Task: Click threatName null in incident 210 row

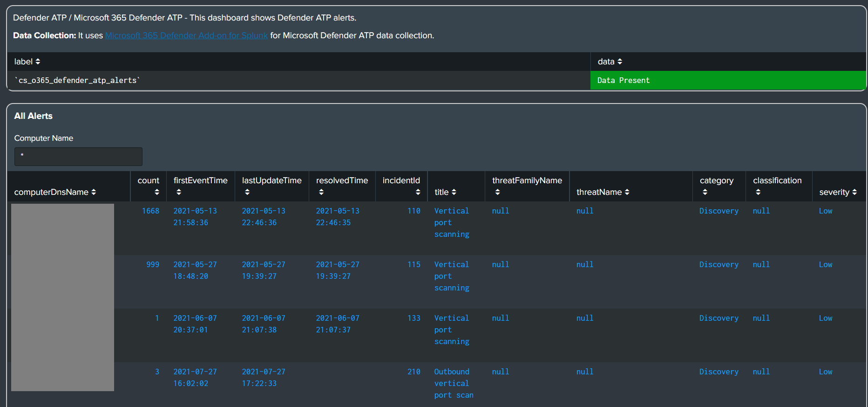Action: tap(585, 372)
